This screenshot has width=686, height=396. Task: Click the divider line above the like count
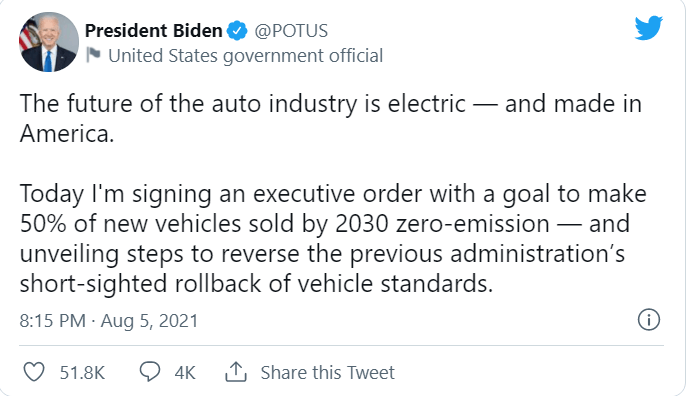[341, 345]
